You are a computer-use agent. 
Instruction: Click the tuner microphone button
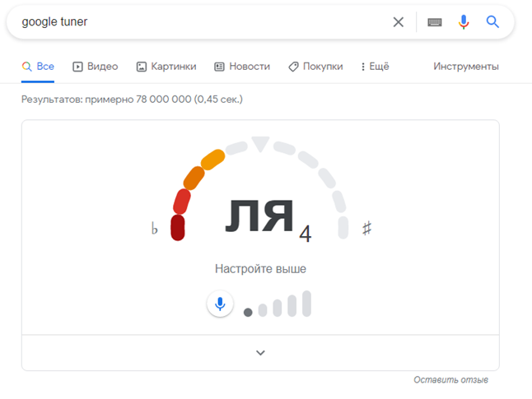point(220,304)
